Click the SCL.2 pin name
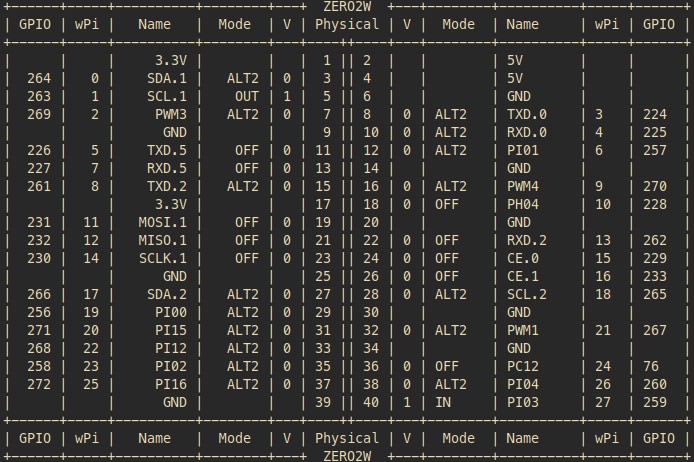 527,294
